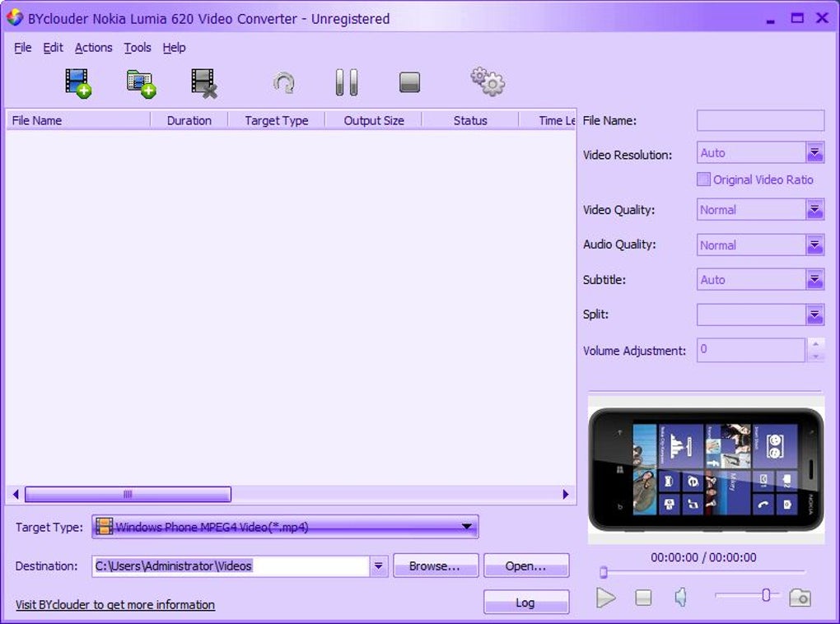This screenshot has width=840, height=624.
Task: Click the File Name column header
Action: pyautogui.click(x=78, y=120)
